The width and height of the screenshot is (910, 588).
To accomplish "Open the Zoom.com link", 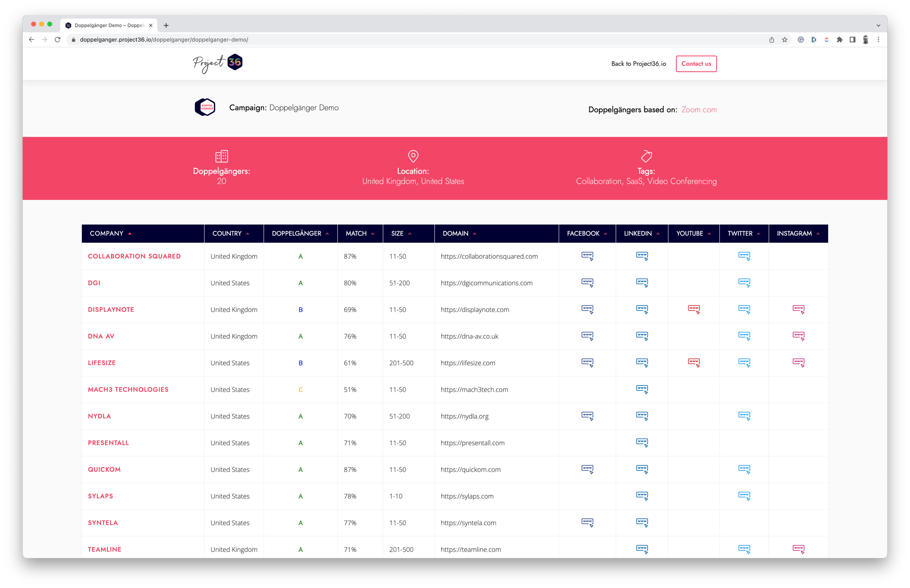I will [x=699, y=110].
